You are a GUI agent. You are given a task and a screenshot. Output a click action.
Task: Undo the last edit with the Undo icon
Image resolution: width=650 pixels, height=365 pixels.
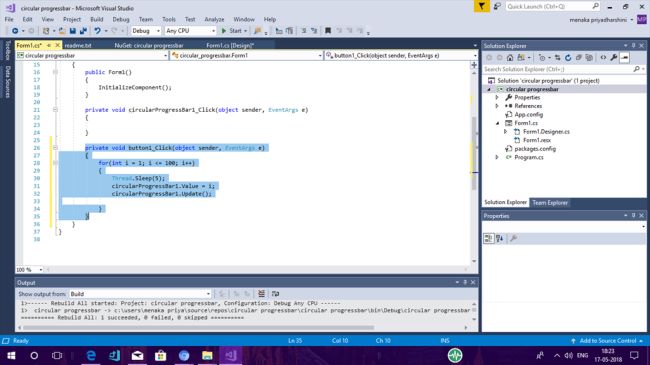point(97,31)
